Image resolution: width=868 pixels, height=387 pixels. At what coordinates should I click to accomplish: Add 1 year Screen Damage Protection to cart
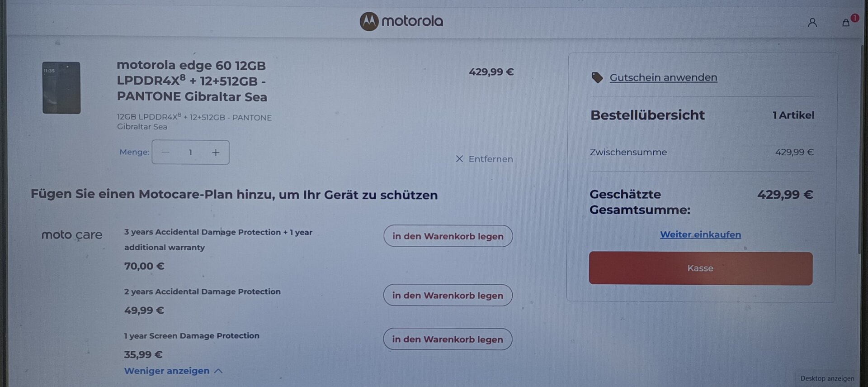(x=448, y=339)
